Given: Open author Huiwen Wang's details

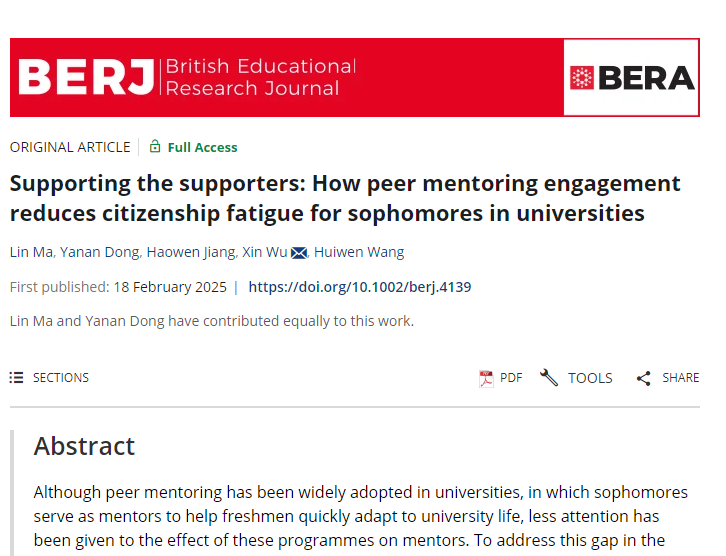Looking at the screenshot, I should coord(359,252).
